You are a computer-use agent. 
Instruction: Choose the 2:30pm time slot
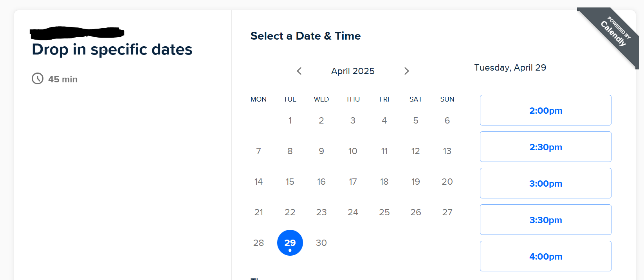(546, 147)
